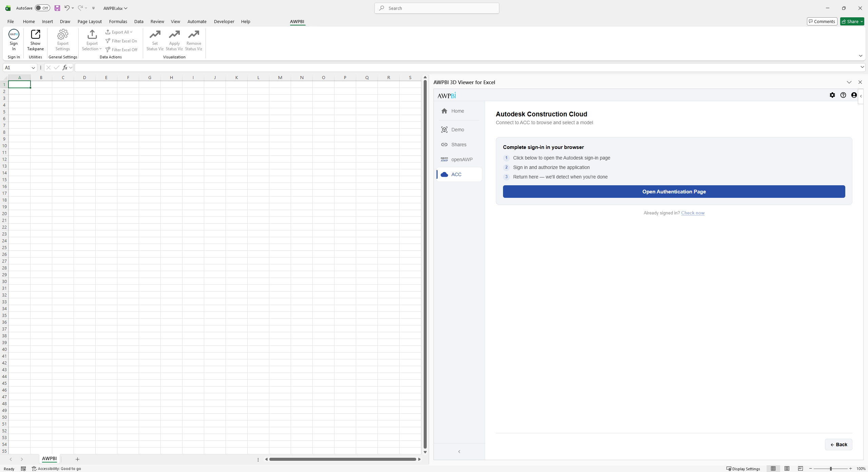Open the Share button dropdown
The image size is (868, 472).
[862, 21]
